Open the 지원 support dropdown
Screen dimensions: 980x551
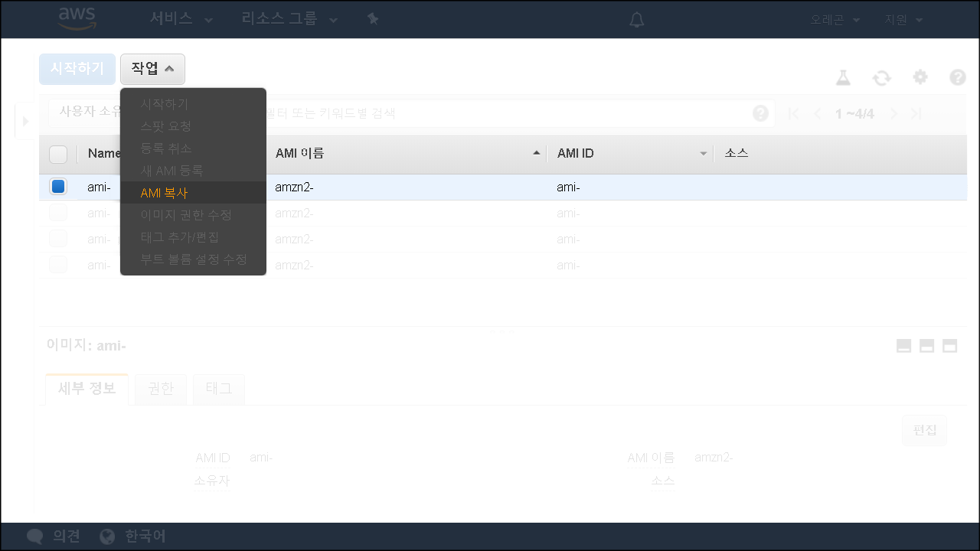click(x=904, y=20)
